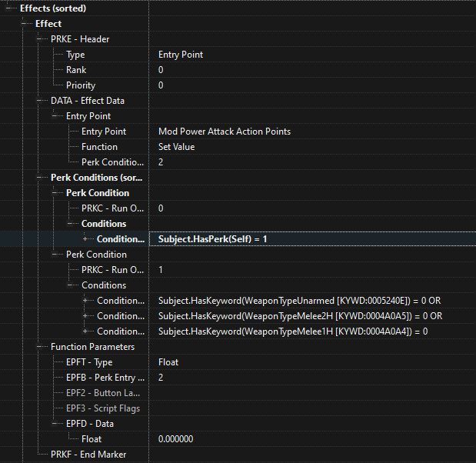Select the Function row label
Screen dimensions: 476x463
tap(99, 147)
